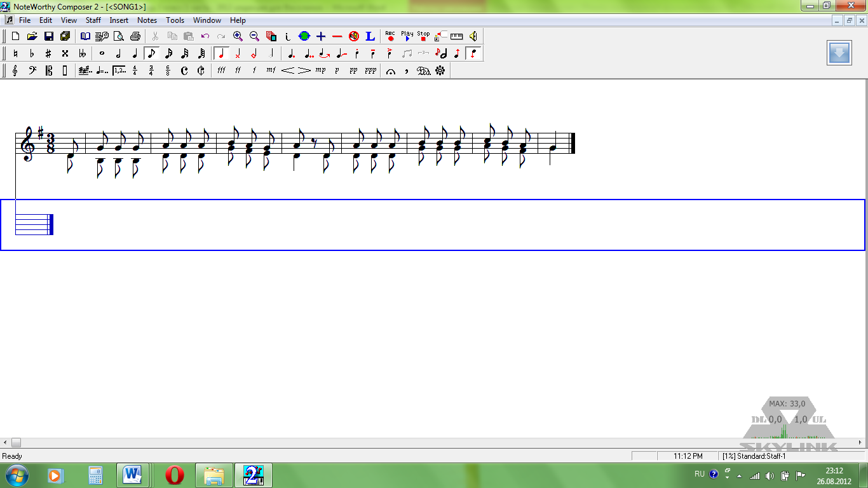
Task: Click the horizontal scrollbar left arrow
Action: 5,442
